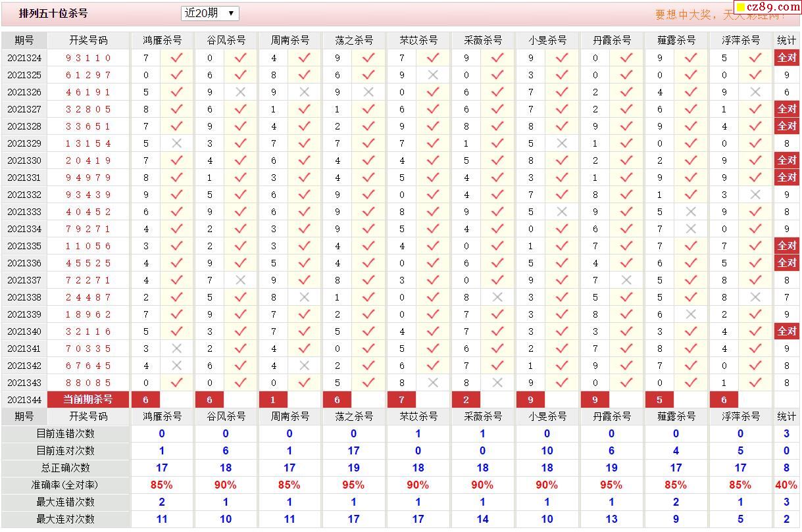Click the 全对 badge in row 2021336
The width and height of the screenshot is (802, 532).
tap(787, 263)
